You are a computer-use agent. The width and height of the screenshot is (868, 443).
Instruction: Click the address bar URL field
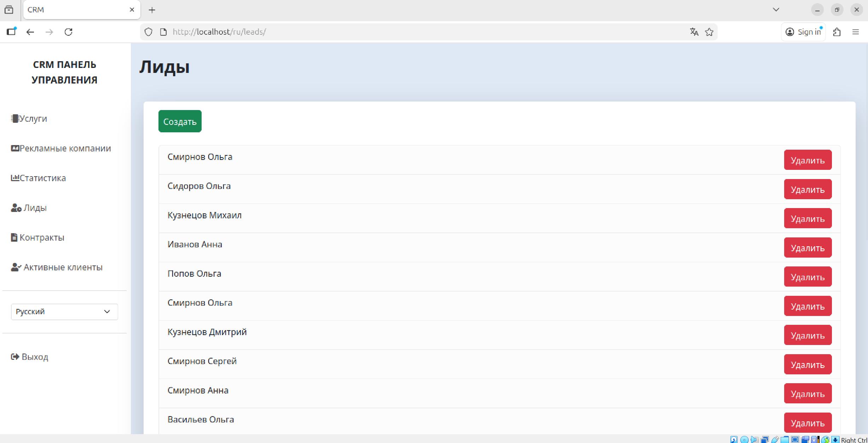point(428,32)
